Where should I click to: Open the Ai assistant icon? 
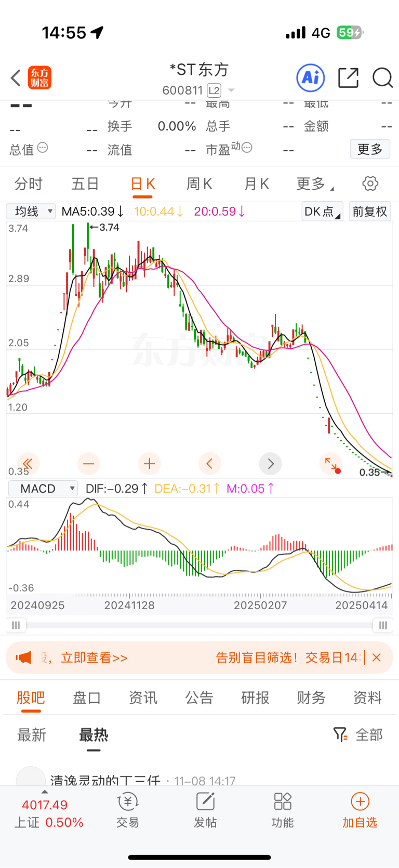tap(311, 78)
